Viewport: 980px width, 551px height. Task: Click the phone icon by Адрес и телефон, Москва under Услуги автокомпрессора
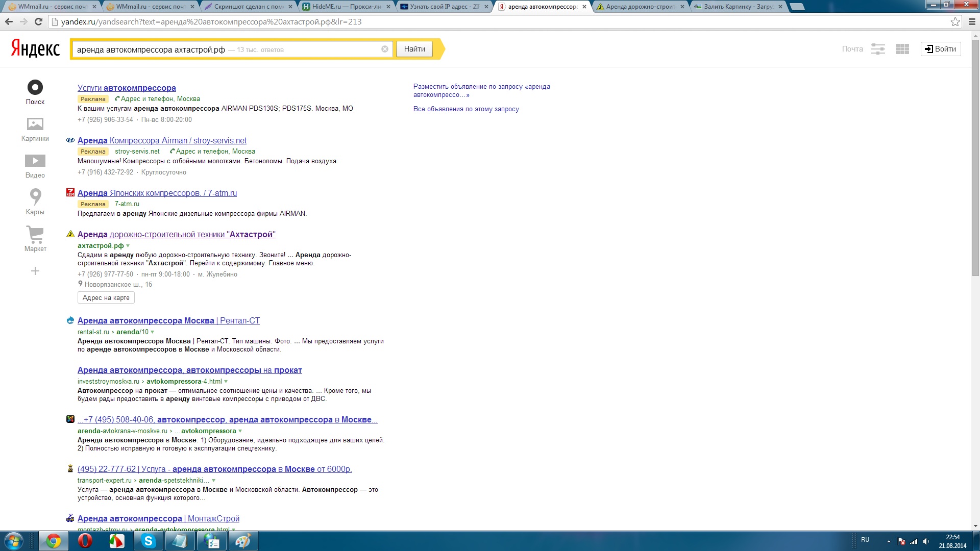(117, 98)
